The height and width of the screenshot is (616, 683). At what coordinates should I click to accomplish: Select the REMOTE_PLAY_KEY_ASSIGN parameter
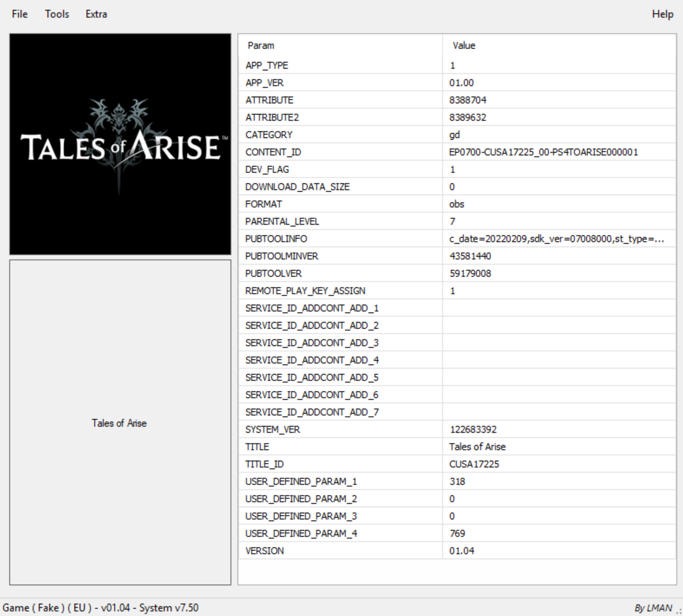click(305, 291)
